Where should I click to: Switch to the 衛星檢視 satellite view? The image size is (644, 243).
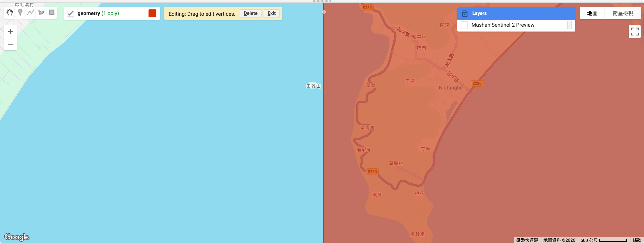click(x=623, y=13)
